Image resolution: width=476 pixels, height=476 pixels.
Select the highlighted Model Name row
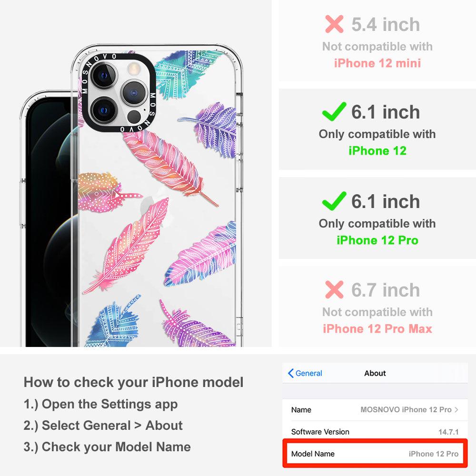click(x=375, y=454)
